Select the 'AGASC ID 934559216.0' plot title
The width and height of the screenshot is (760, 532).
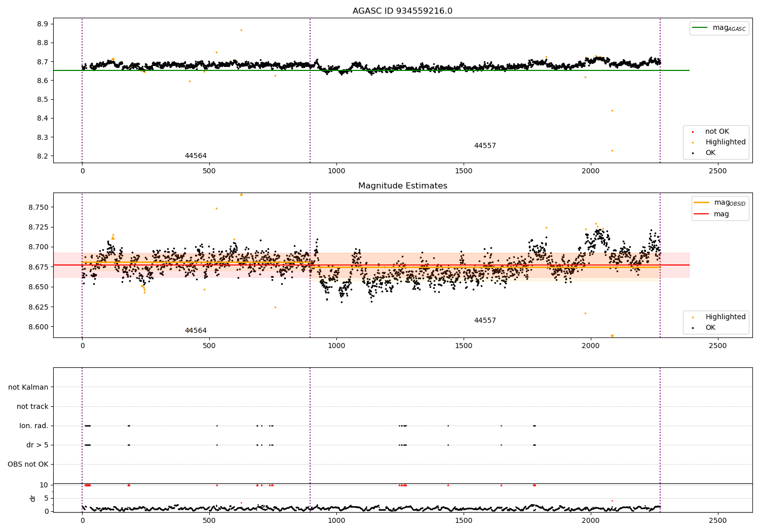coord(402,11)
